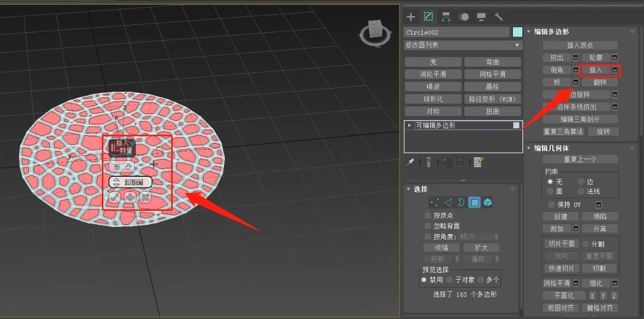
Task: Select Edge sub-object level icon
Action: click(448, 202)
